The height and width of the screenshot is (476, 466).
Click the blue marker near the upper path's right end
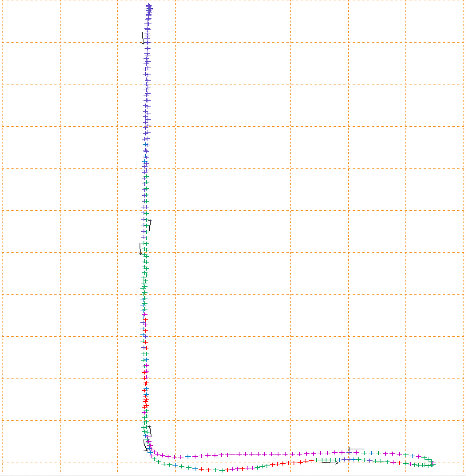[412, 456]
